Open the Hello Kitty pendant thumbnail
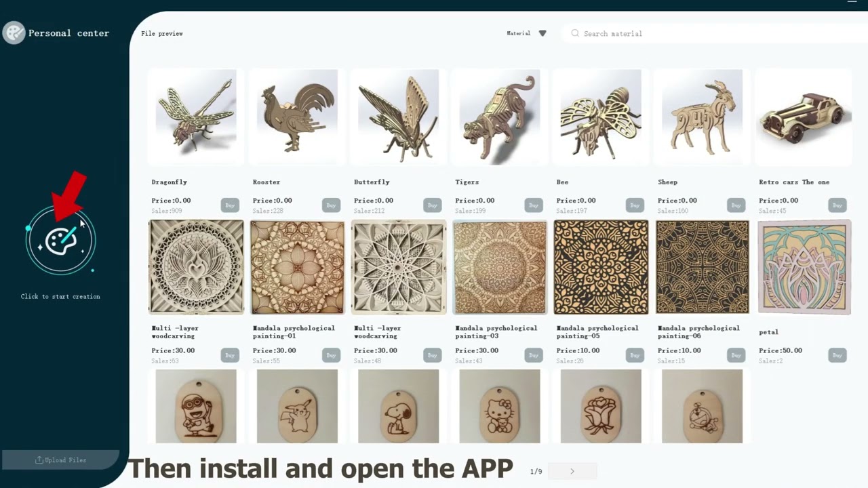The image size is (868, 488). point(500,406)
